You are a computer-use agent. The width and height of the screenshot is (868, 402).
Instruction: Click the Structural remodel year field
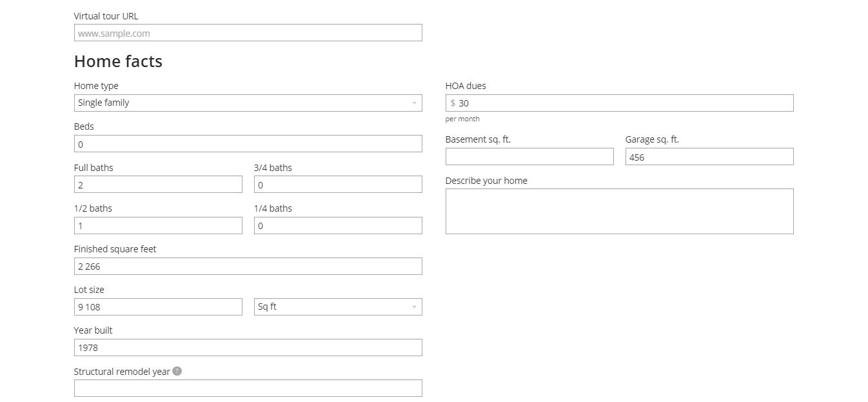[248, 388]
